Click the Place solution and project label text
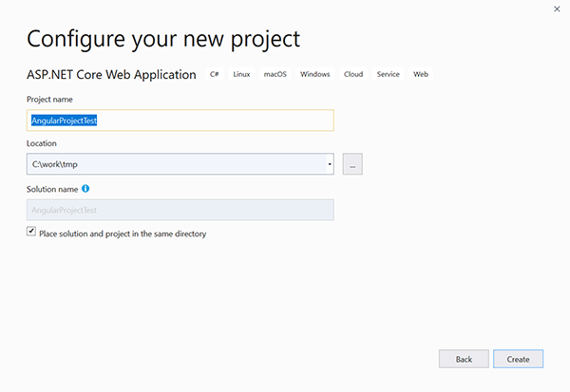Image resolution: width=570 pixels, height=392 pixels. pyautogui.click(x=123, y=233)
